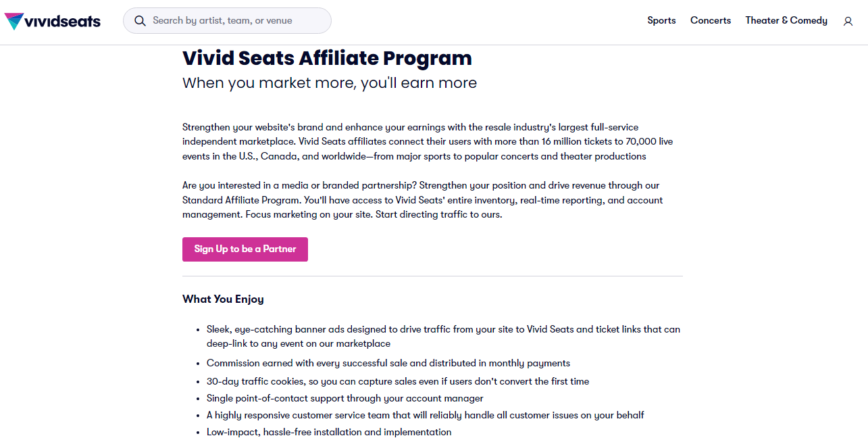This screenshot has width=868, height=438.
Task: Open the Concerts menu
Action: click(711, 20)
